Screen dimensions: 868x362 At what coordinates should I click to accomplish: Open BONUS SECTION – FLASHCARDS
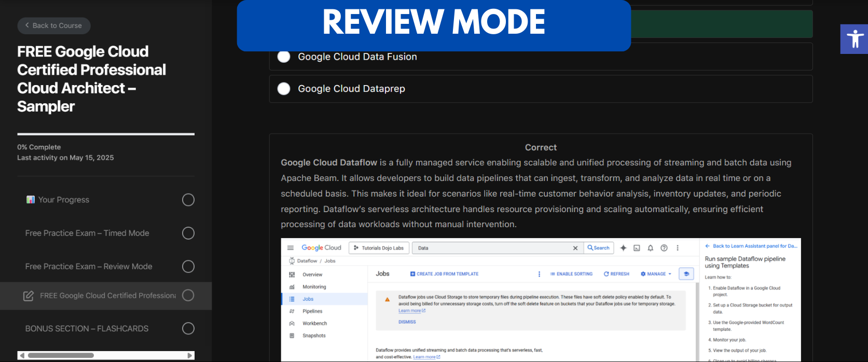tap(87, 328)
